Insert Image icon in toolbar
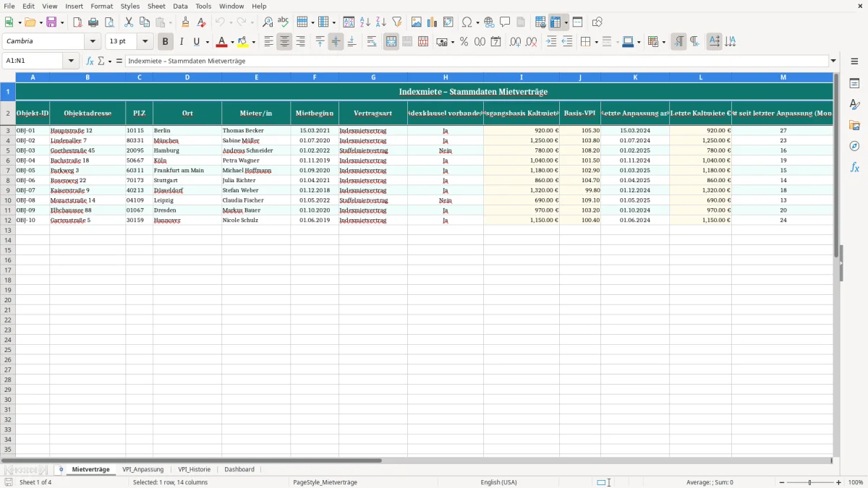868x488 pixels. coord(416,22)
